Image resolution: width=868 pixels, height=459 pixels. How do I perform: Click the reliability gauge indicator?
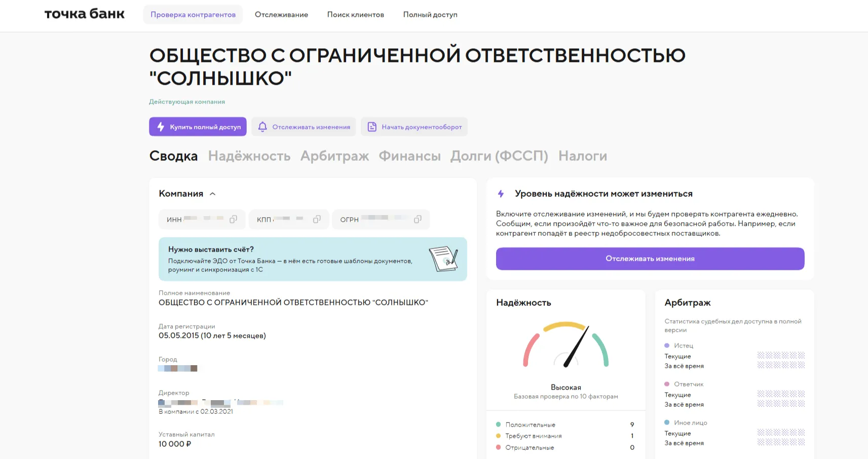click(x=565, y=345)
